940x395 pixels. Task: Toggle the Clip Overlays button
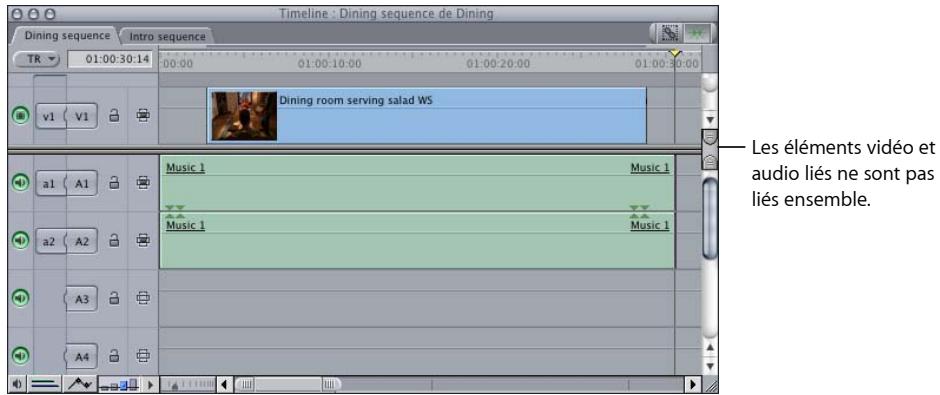80,384
